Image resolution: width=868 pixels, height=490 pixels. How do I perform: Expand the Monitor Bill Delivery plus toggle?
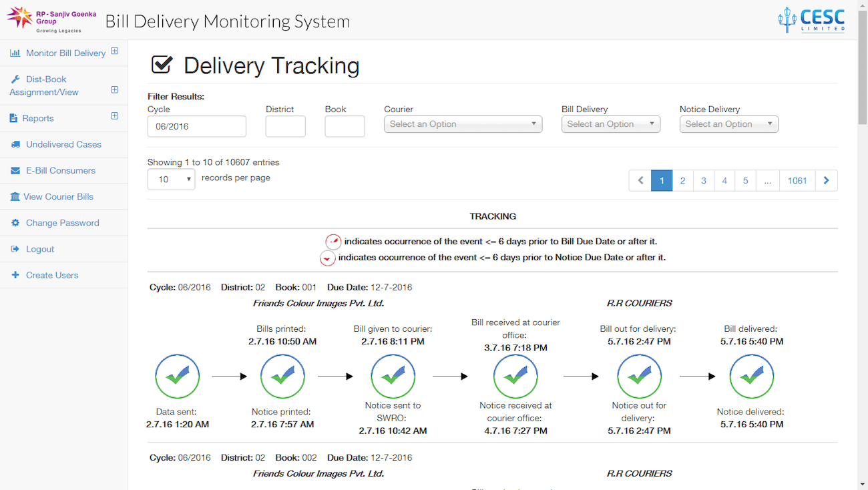tap(114, 51)
